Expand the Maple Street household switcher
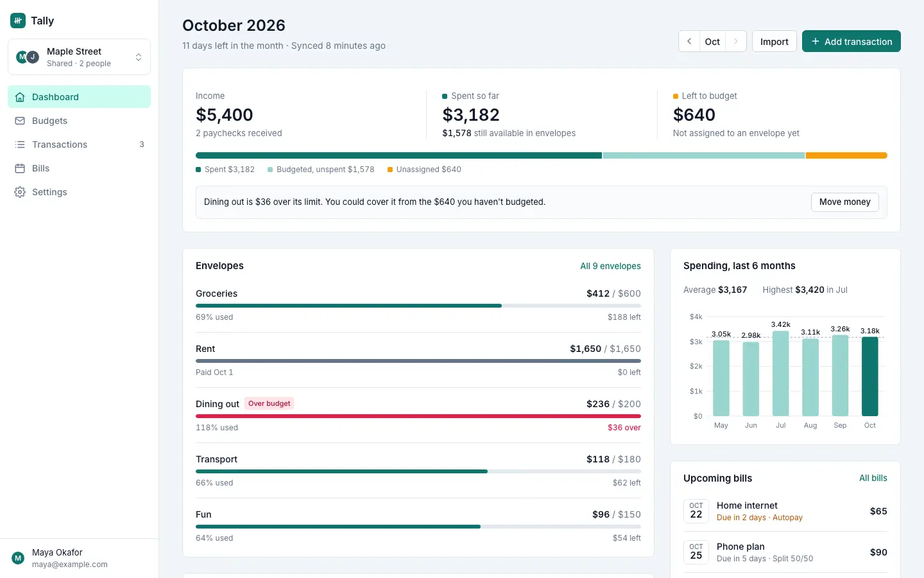 [80, 57]
